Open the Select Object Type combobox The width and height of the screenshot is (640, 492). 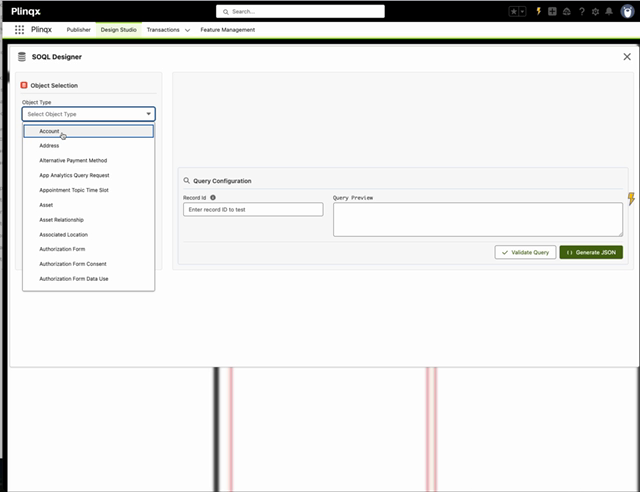[x=89, y=114]
